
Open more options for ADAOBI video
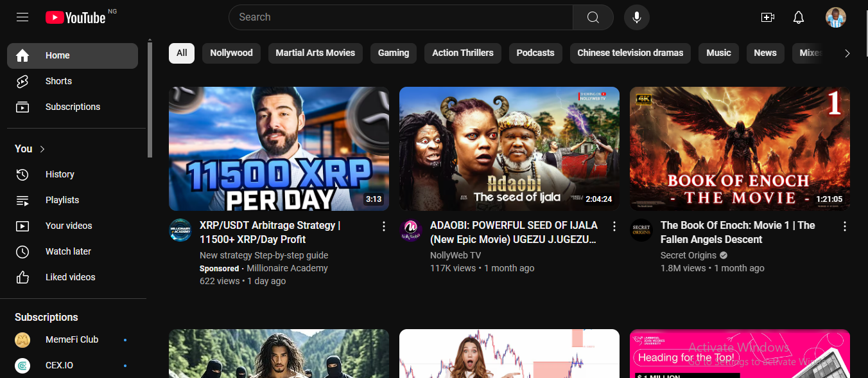614,226
